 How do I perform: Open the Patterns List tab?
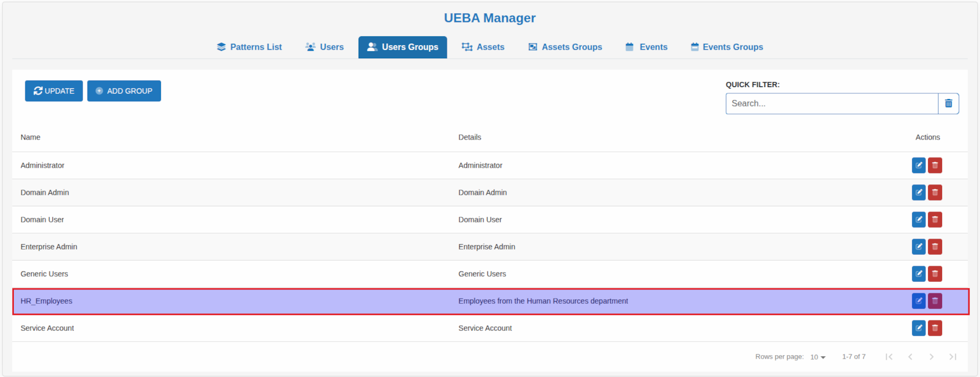[249, 47]
